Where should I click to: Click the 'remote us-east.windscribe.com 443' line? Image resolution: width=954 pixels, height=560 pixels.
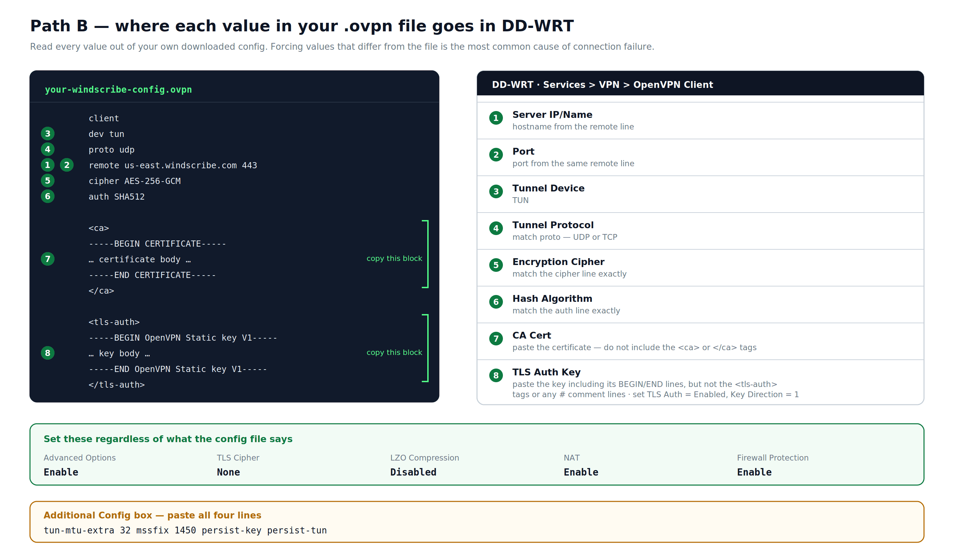coord(173,165)
